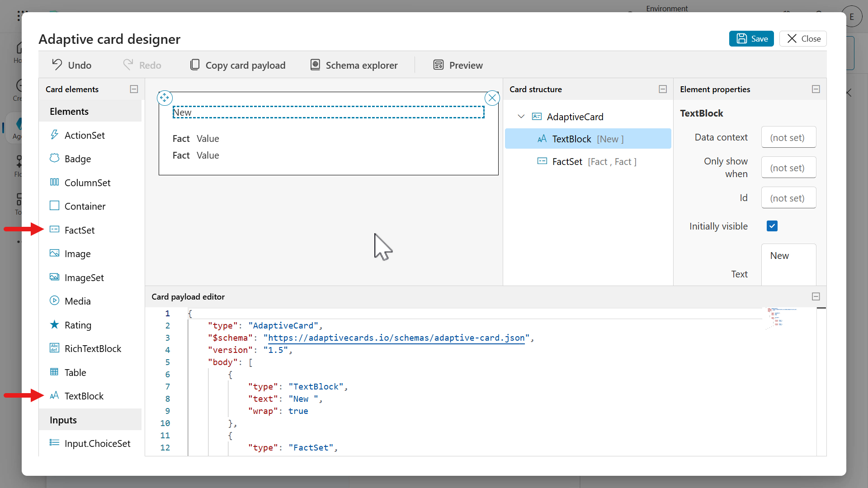Image resolution: width=868 pixels, height=488 pixels.
Task: Click Copy card payload
Action: [238, 65]
